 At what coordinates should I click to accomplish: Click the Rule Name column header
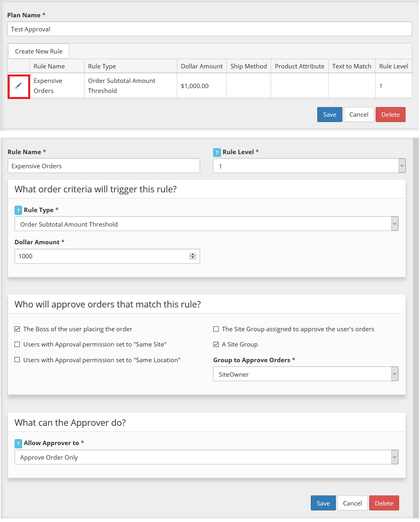(x=49, y=66)
